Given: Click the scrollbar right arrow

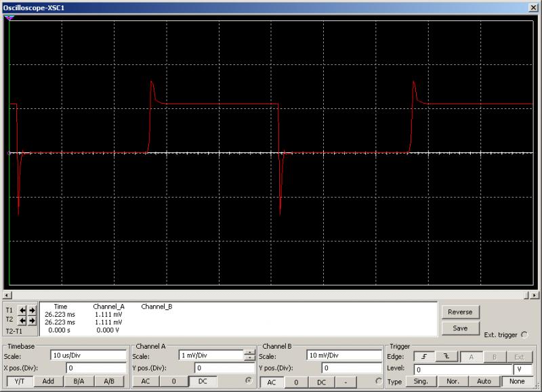Looking at the screenshot, I should [535, 295].
